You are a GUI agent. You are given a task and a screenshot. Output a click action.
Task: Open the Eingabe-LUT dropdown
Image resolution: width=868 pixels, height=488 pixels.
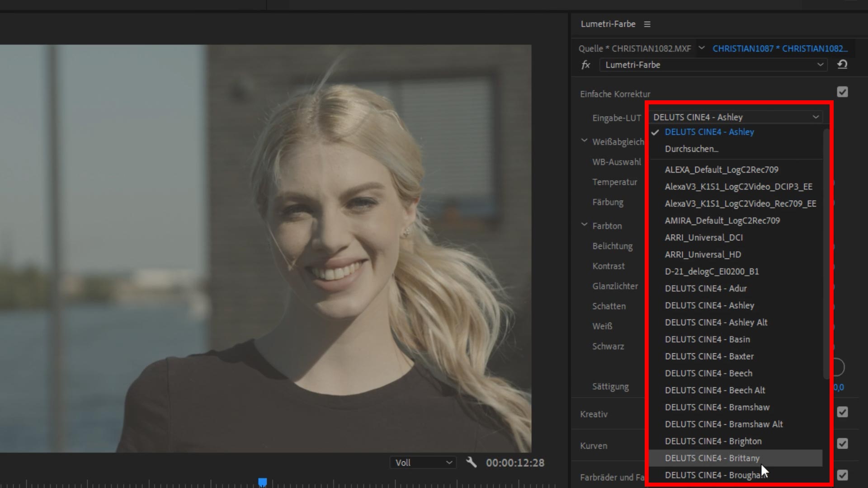[x=736, y=117]
